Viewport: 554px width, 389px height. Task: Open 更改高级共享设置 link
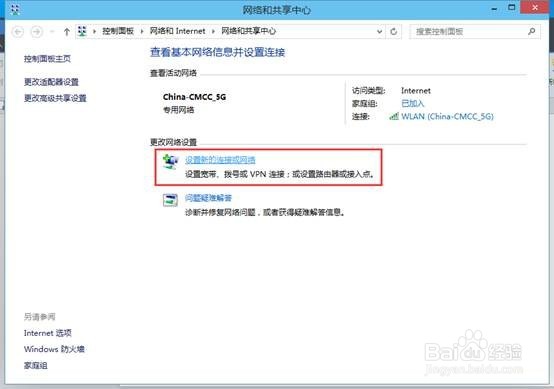(55, 98)
